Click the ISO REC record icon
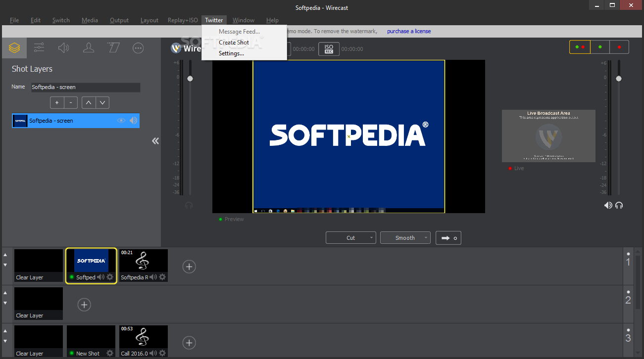The image size is (644, 359). (x=329, y=49)
